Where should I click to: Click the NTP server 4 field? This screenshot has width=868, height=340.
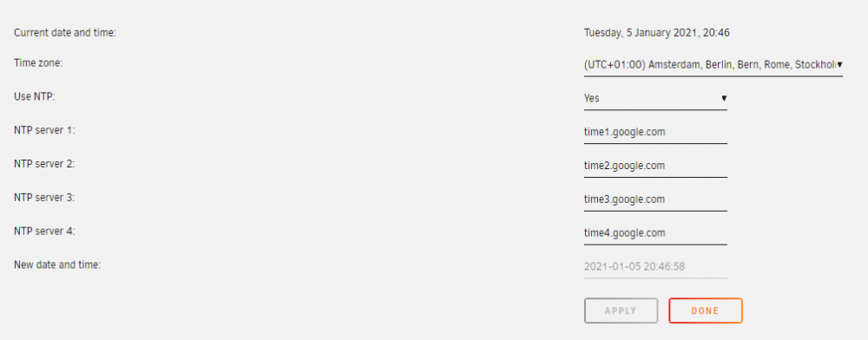[x=655, y=233]
